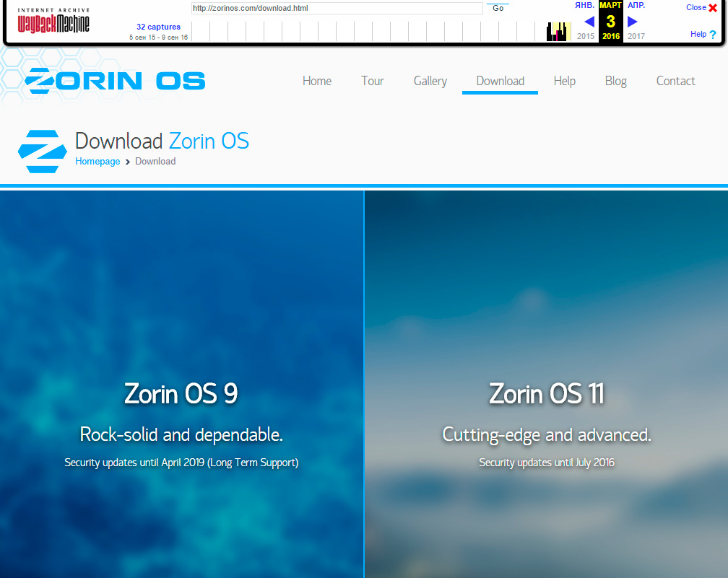The height and width of the screenshot is (578, 728).
Task: Open the Tour menu item
Action: (x=373, y=81)
